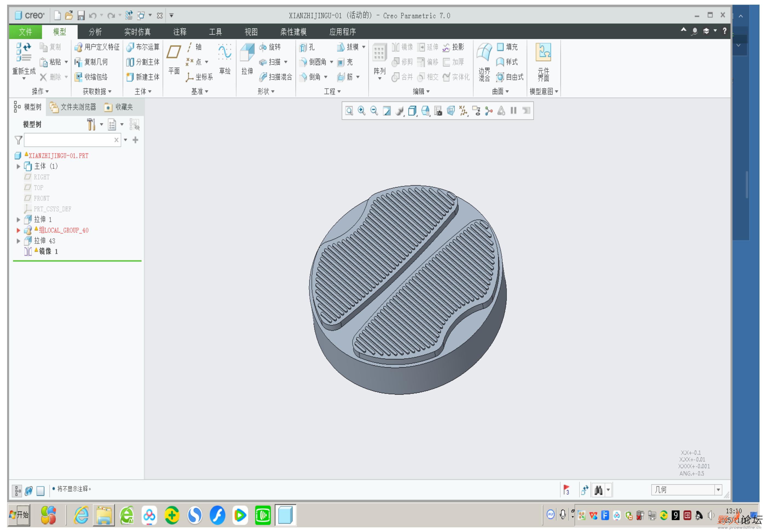
Task: Toggle datum display filters icon
Action: point(463,111)
